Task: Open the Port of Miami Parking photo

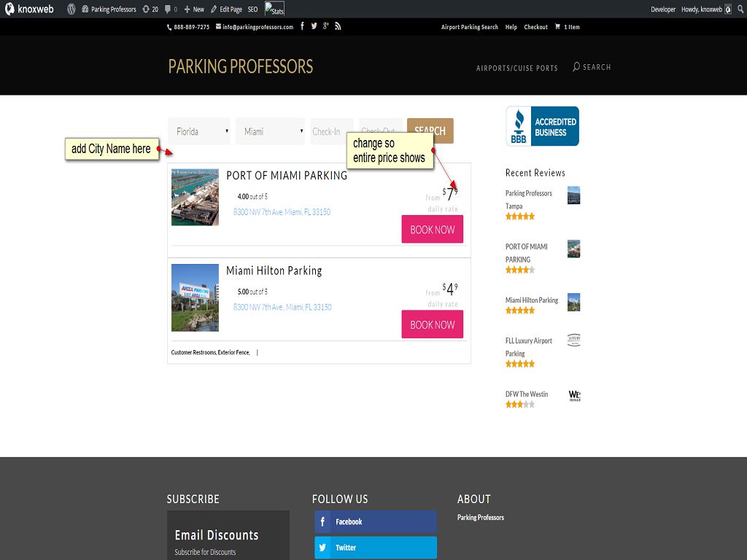Action: pos(195,197)
